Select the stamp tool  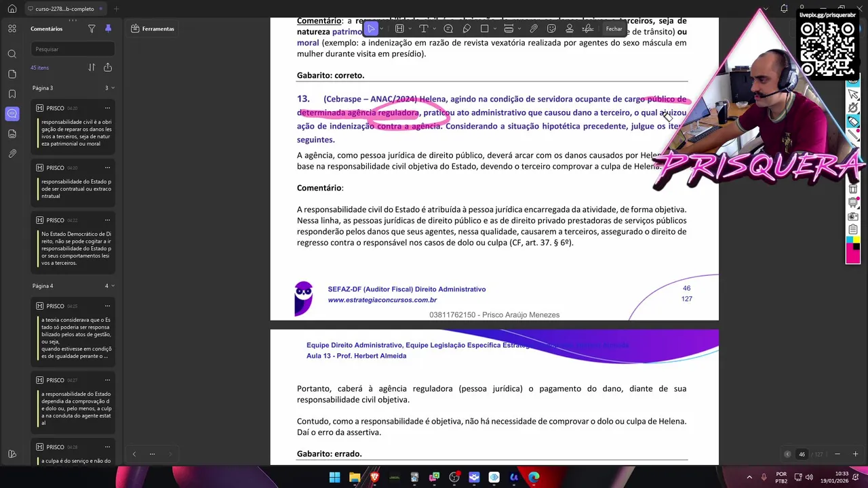pyautogui.click(x=570, y=28)
